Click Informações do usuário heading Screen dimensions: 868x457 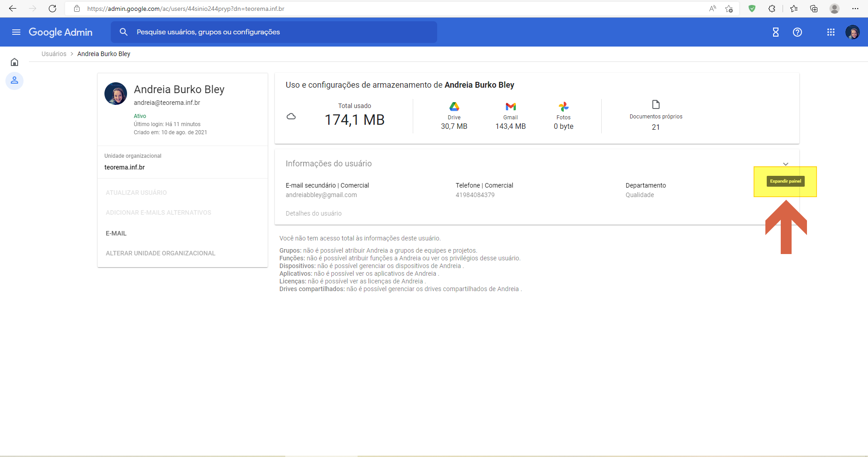(329, 164)
